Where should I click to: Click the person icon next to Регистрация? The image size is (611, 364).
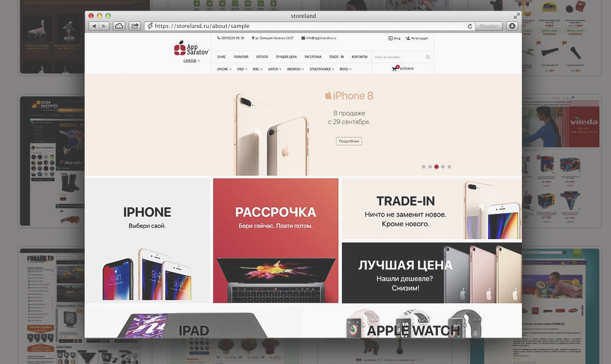pos(408,38)
